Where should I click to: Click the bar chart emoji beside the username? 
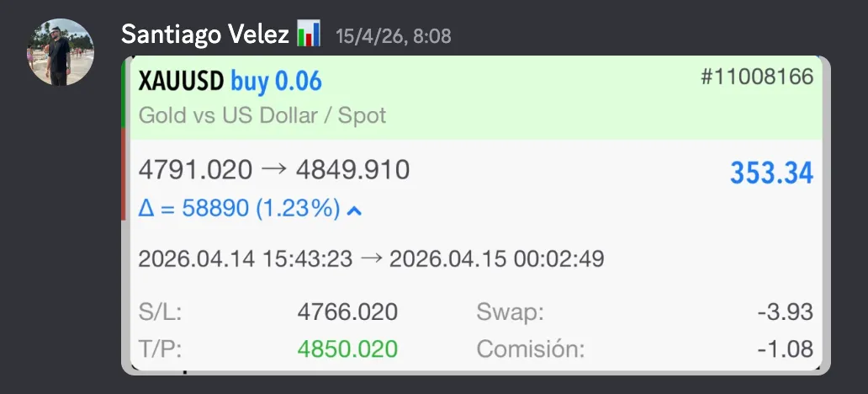coord(309,34)
